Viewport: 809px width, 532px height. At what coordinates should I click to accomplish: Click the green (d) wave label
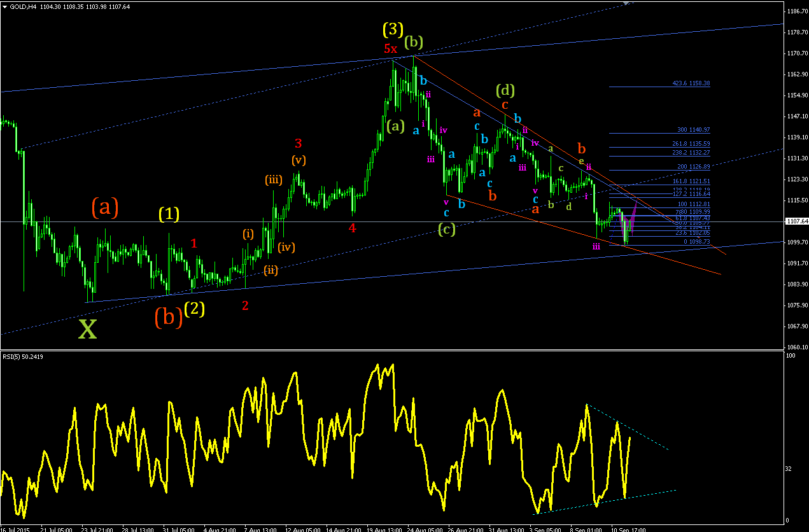click(505, 90)
